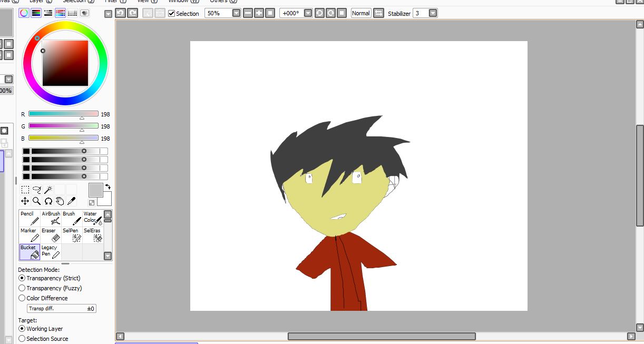Activate the zoom magnifier tool
Screen dimensions: 644x344
click(37, 201)
